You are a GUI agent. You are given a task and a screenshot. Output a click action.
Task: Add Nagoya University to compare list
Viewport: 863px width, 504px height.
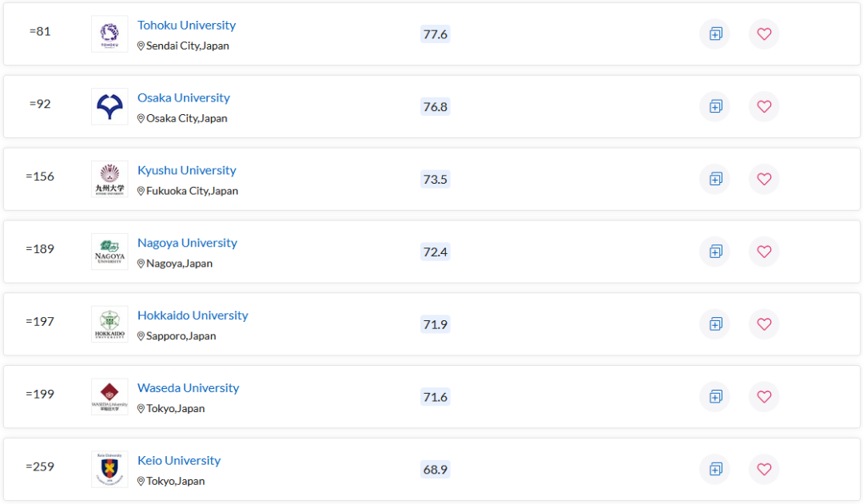(x=715, y=252)
